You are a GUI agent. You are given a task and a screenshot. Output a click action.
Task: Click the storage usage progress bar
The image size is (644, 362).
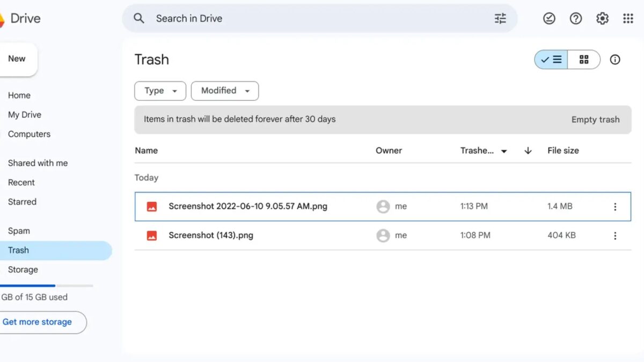click(46, 286)
